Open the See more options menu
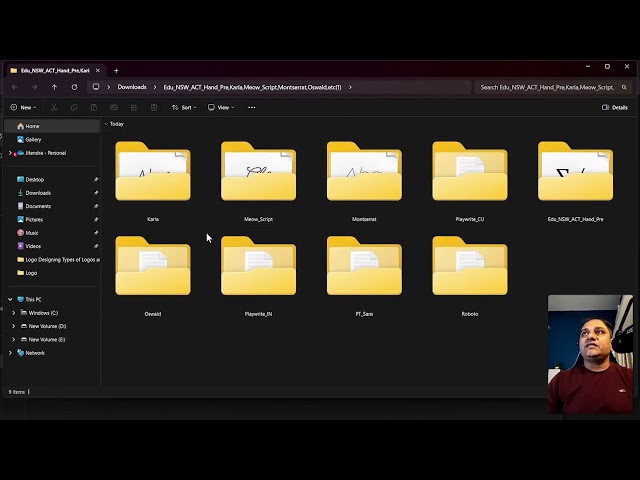The image size is (640, 480). point(252,107)
